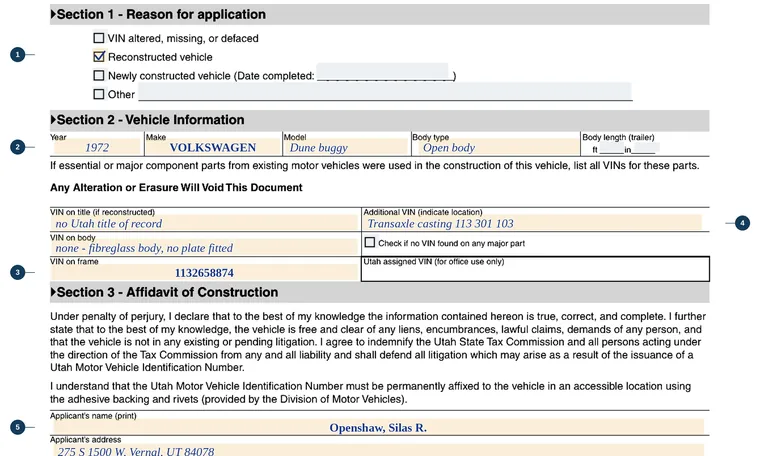This screenshot has width=760, height=456.
Task: Check 'no VIN found on any major part'
Action: tap(370, 242)
